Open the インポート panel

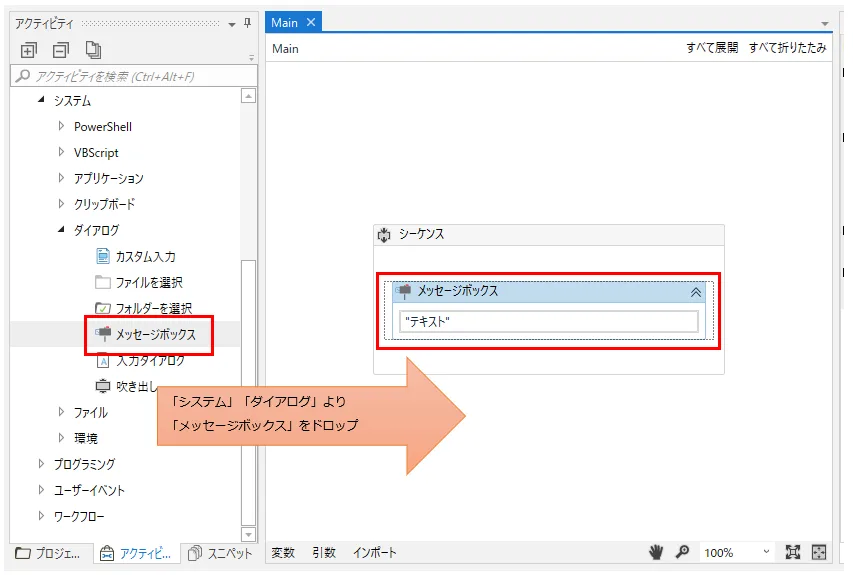click(x=374, y=553)
